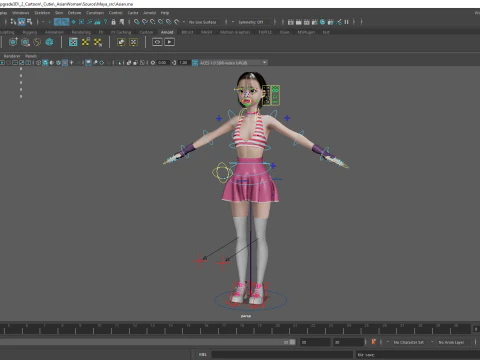Click the first yellow checker Arnold icon

[86, 42]
